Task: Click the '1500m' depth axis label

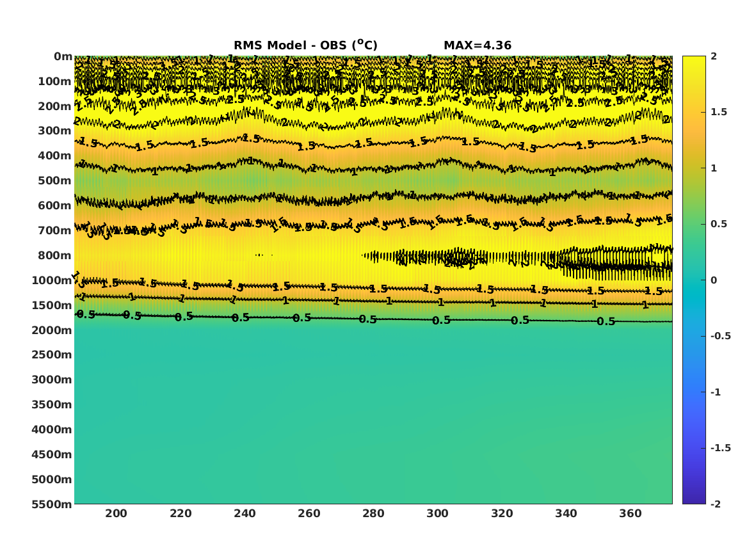Action: tap(51, 305)
